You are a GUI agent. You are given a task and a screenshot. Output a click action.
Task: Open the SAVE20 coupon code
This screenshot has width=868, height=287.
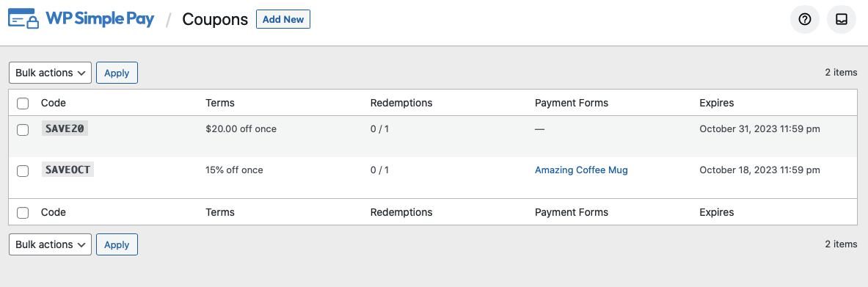(65, 128)
